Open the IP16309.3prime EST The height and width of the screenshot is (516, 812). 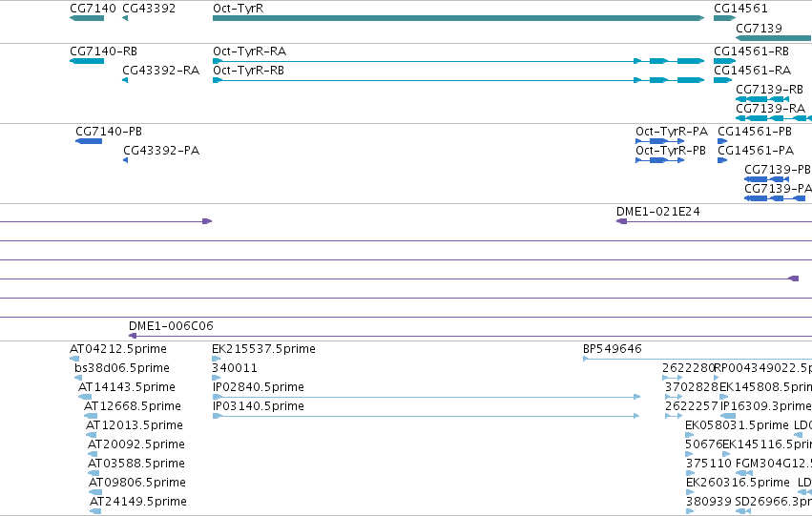click(x=728, y=416)
